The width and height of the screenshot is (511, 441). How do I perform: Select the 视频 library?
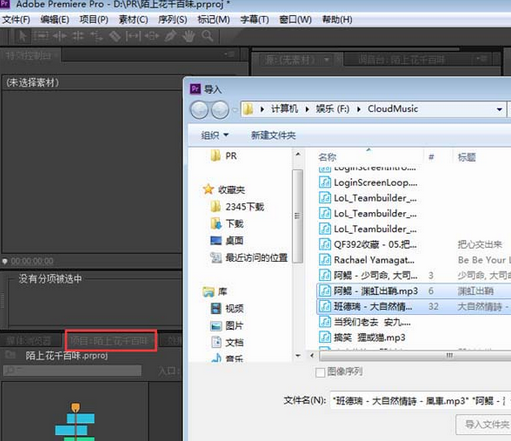pyautogui.click(x=227, y=308)
